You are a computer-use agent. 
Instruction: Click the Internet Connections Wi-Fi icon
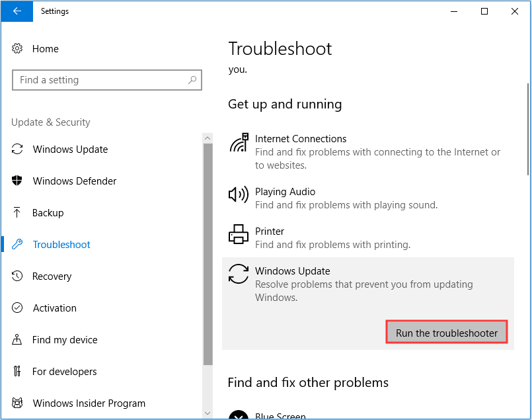coord(239,143)
